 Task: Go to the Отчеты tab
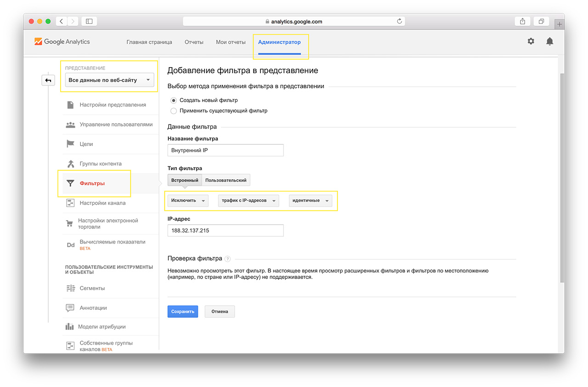194,42
